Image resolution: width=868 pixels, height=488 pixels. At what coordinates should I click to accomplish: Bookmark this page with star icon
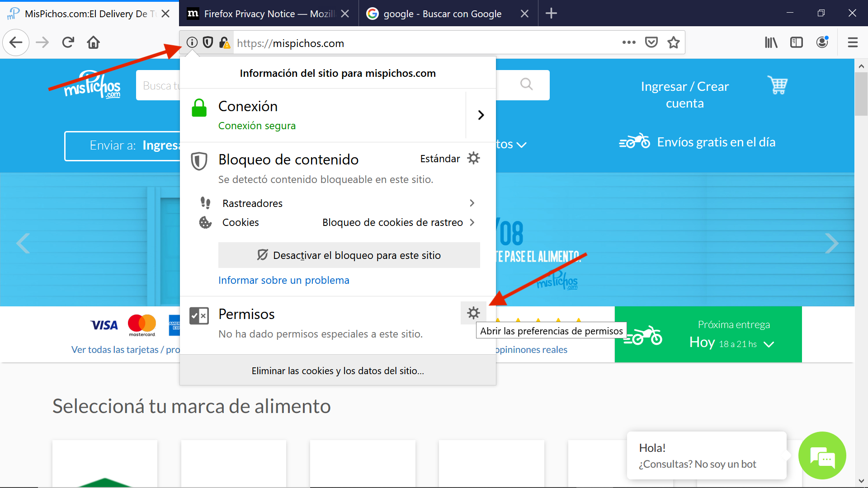674,42
